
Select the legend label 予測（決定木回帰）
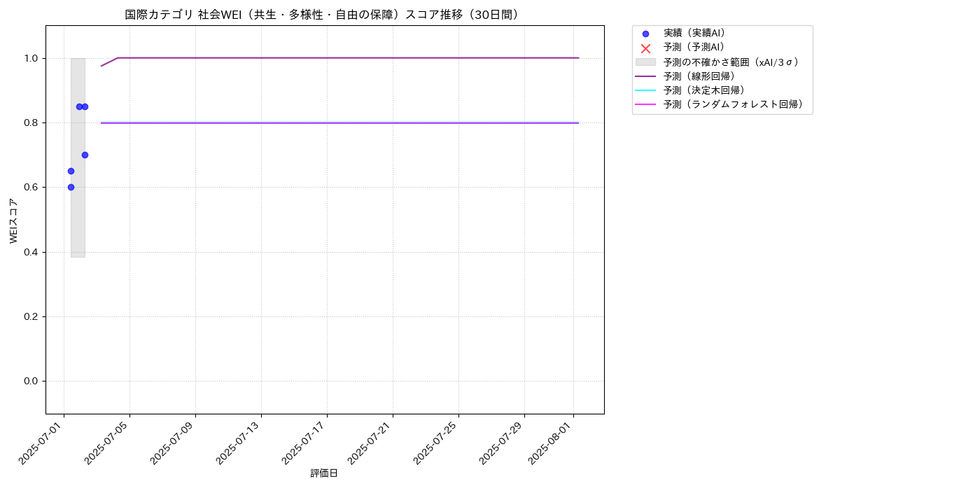point(704,90)
